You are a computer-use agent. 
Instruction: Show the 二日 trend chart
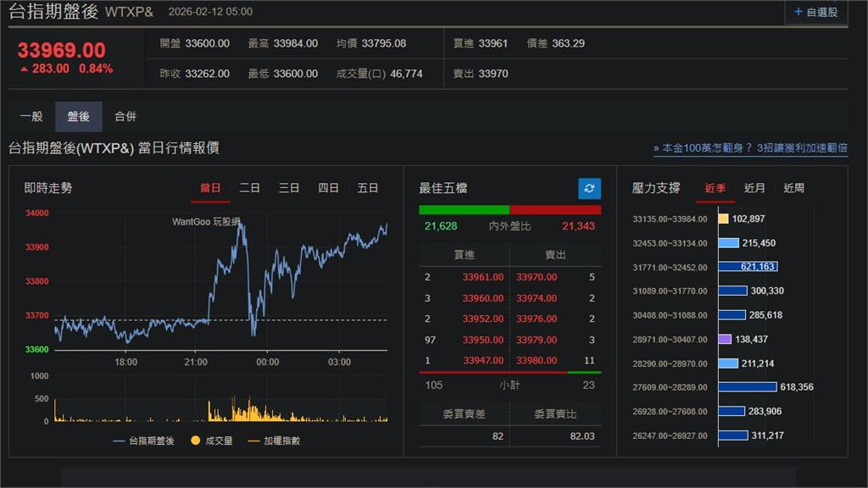coord(250,188)
